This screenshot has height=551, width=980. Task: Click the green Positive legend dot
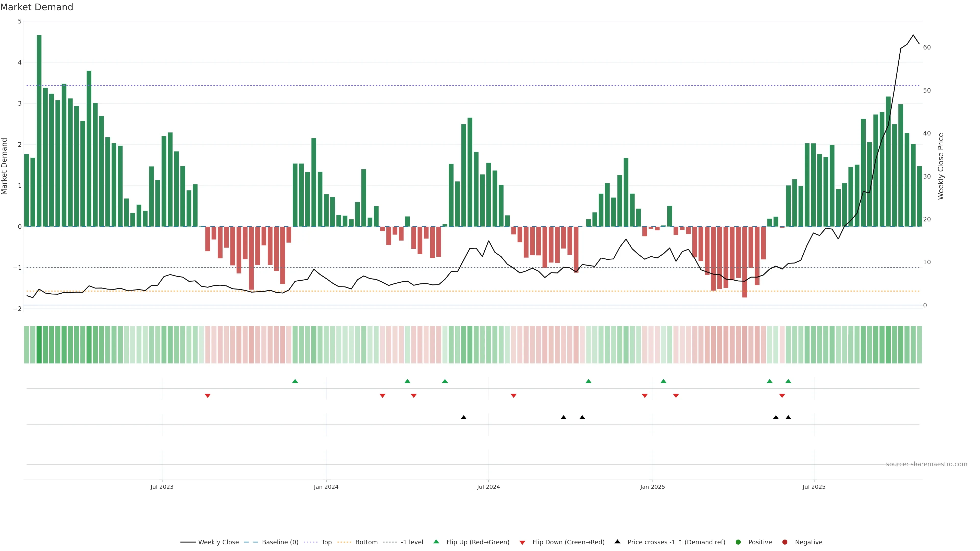click(x=738, y=542)
